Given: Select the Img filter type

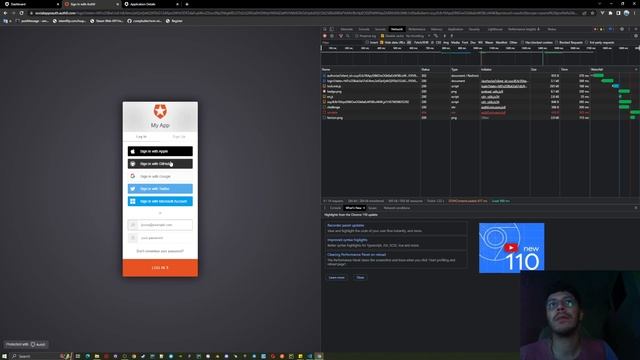Looking at the screenshot, I should [446, 42].
